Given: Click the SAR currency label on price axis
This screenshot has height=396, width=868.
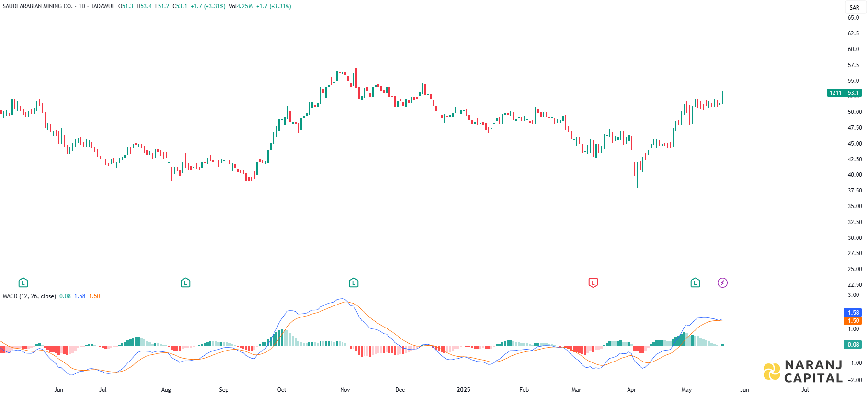Looking at the screenshot, I should (854, 8).
